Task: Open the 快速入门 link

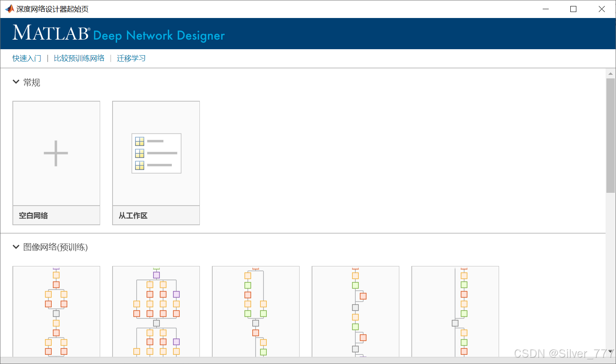Action: point(27,58)
